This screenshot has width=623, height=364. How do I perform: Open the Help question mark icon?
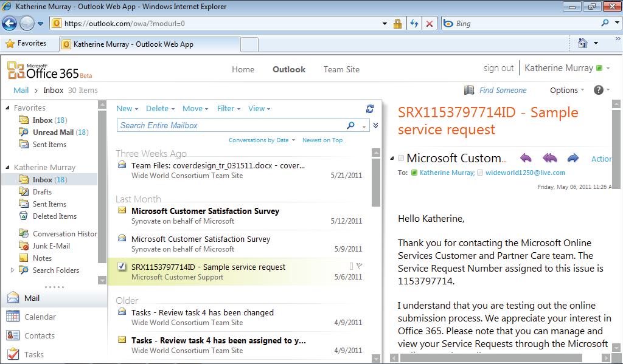599,90
